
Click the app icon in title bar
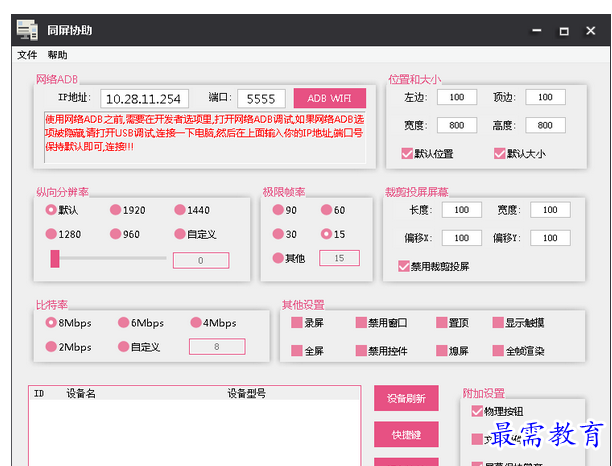[29, 30]
